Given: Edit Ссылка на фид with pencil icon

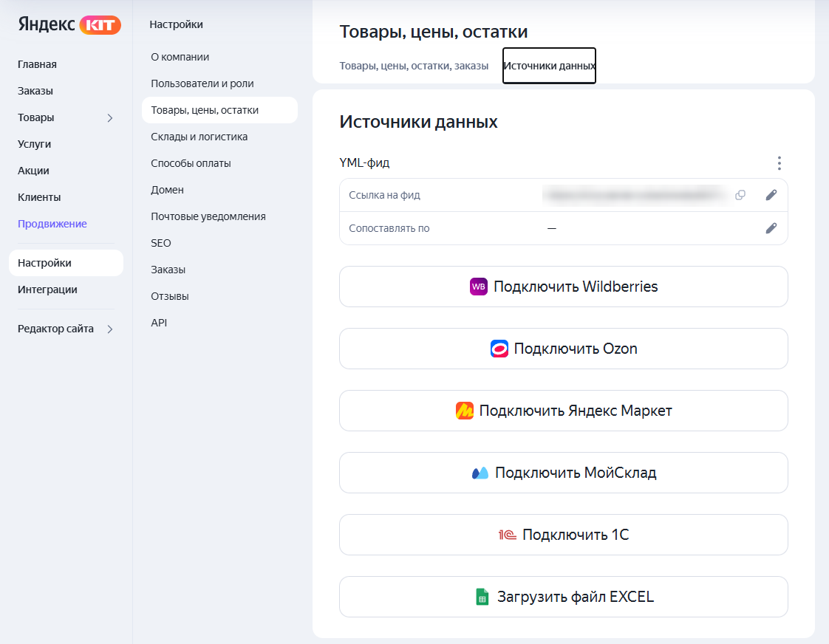Looking at the screenshot, I should [771, 195].
